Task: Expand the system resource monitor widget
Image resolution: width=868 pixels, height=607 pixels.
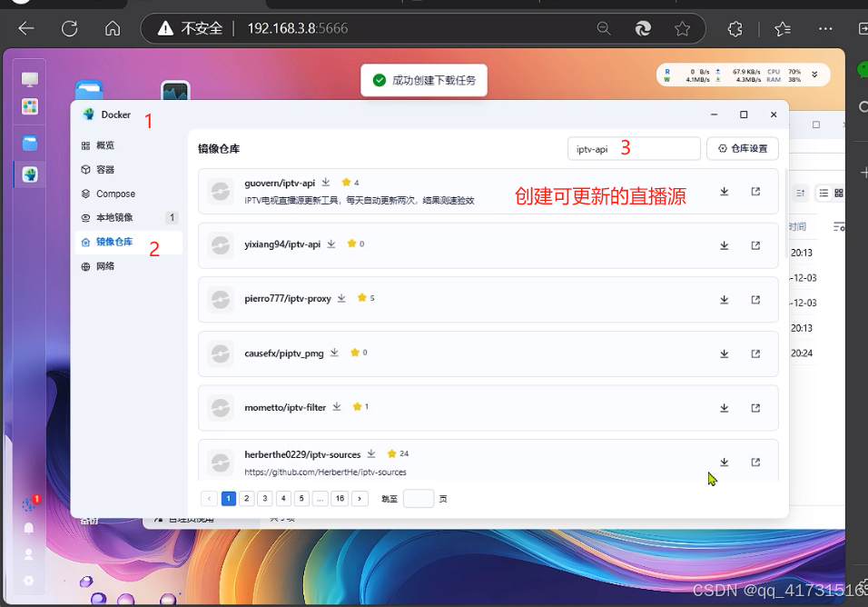Action: point(814,75)
